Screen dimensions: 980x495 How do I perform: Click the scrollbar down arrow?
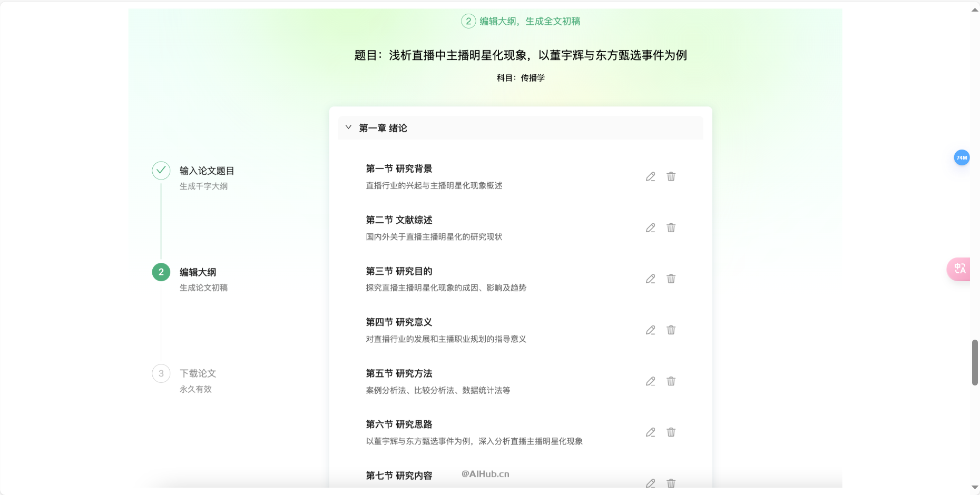click(x=975, y=488)
